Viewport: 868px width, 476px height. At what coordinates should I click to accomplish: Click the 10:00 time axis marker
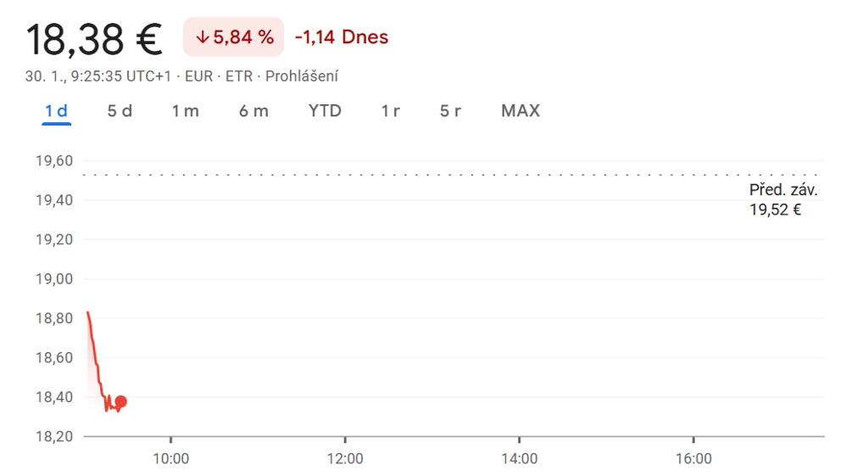tap(171, 458)
